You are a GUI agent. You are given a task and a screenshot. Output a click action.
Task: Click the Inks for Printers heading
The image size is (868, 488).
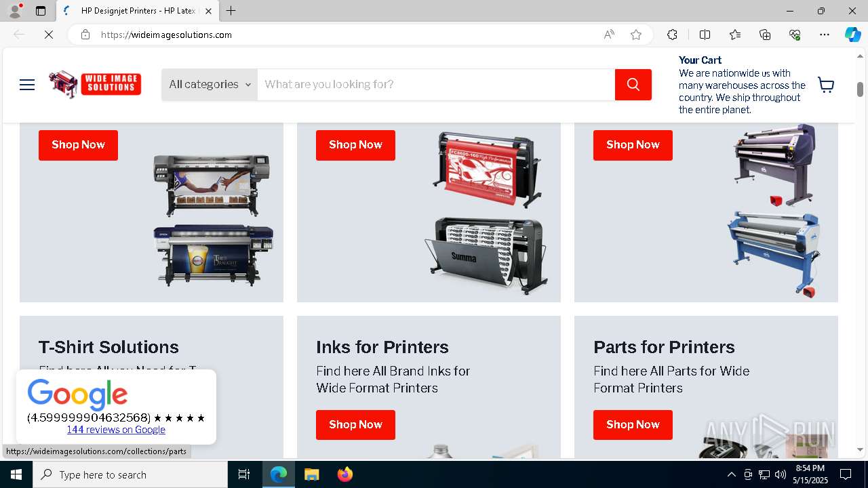pyautogui.click(x=382, y=347)
